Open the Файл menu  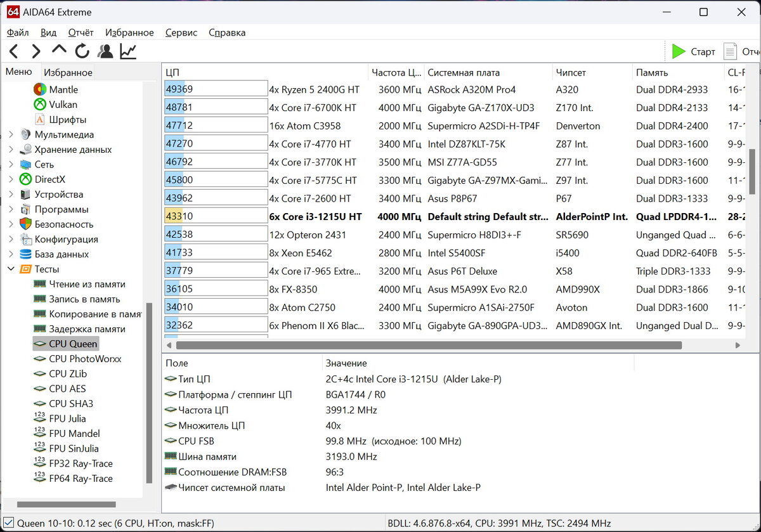(x=18, y=32)
